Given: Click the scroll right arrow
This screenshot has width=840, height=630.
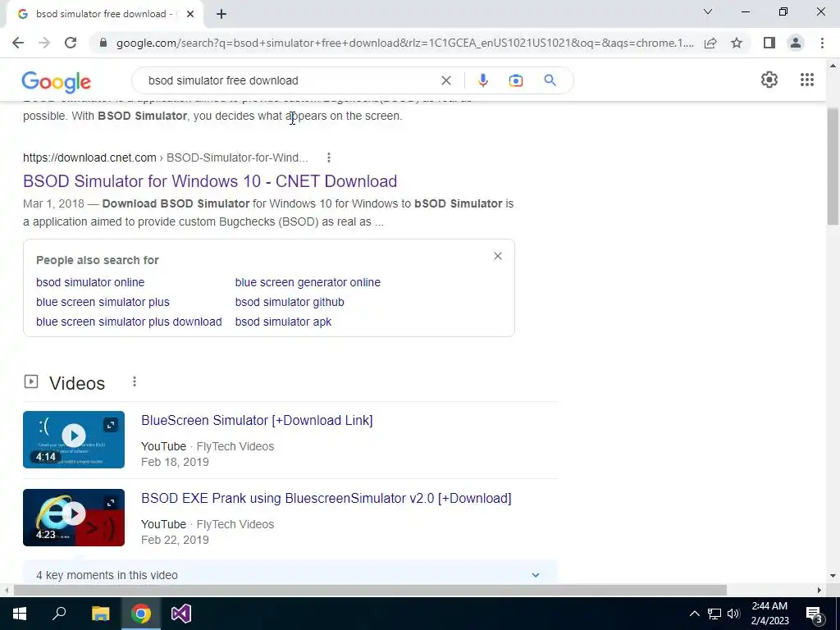Looking at the screenshot, I should (x=819, y=591).
